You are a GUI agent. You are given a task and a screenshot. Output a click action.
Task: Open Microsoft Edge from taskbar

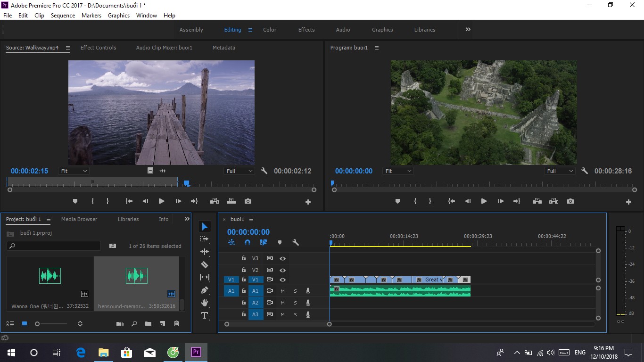pos(81,352)
